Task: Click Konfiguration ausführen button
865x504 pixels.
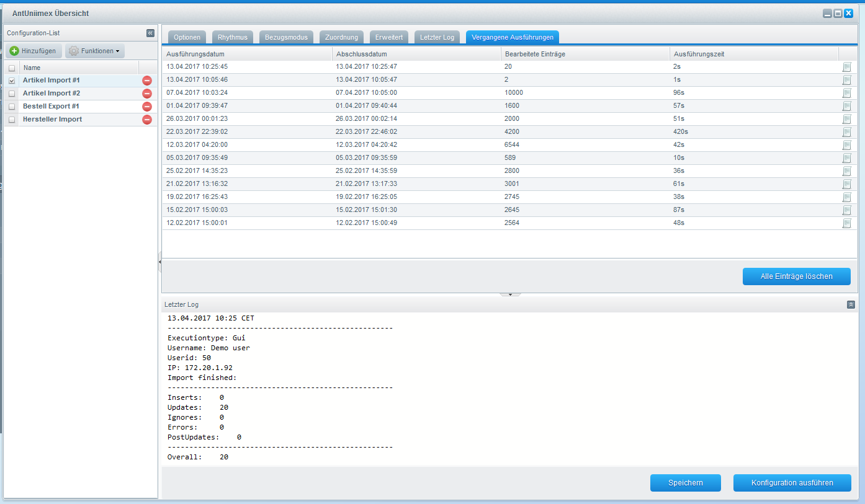Action: [792, 483]
